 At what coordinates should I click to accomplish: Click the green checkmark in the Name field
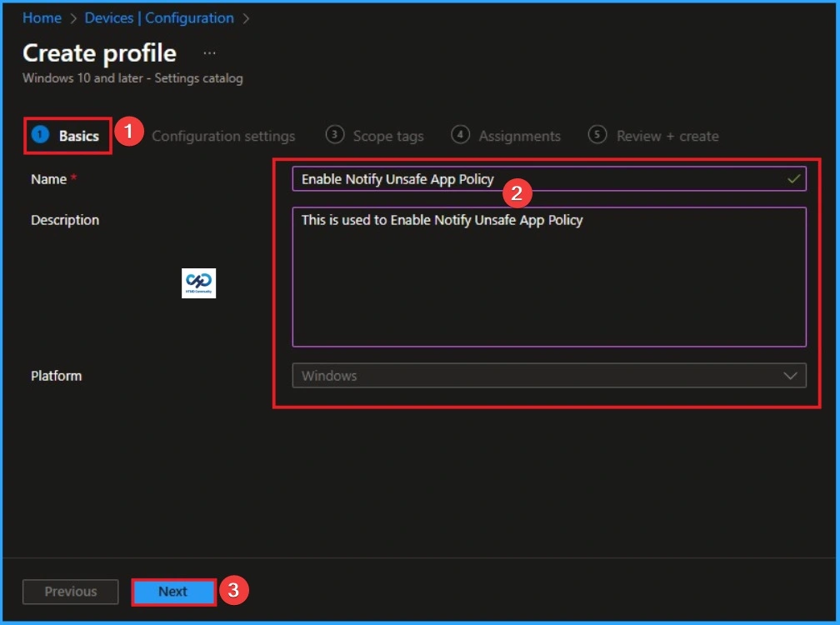[794, 177]
